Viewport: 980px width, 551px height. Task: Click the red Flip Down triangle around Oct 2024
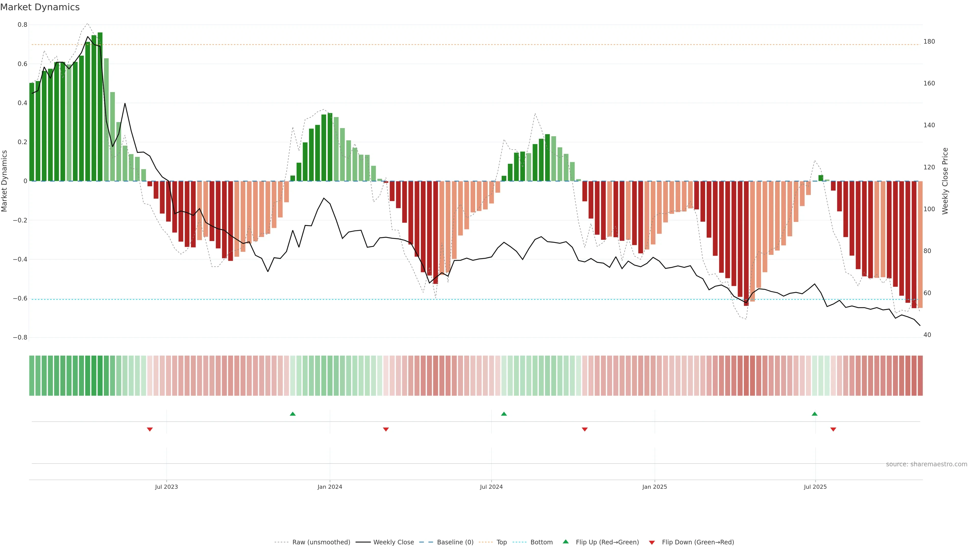585,429
